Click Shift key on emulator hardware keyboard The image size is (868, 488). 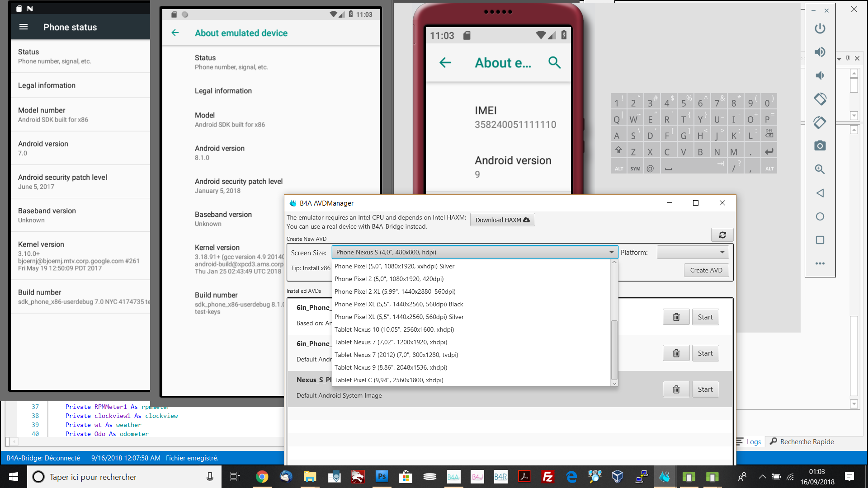pos(618,150)
